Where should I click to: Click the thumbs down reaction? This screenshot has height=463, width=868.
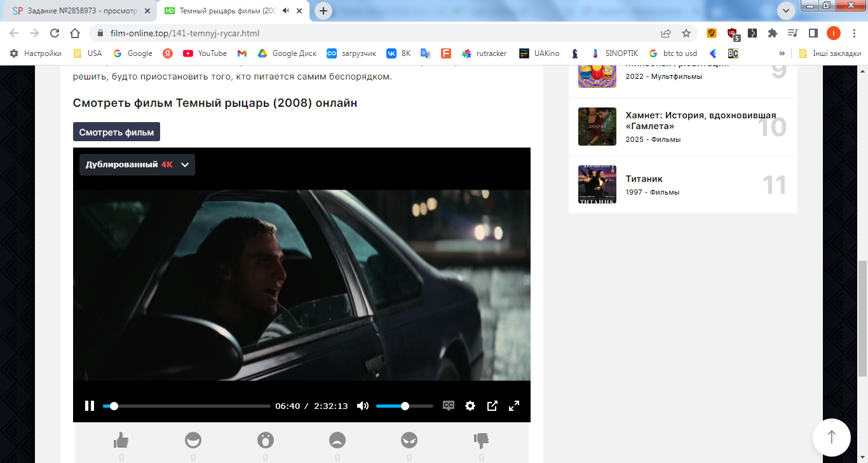point(481,440)
